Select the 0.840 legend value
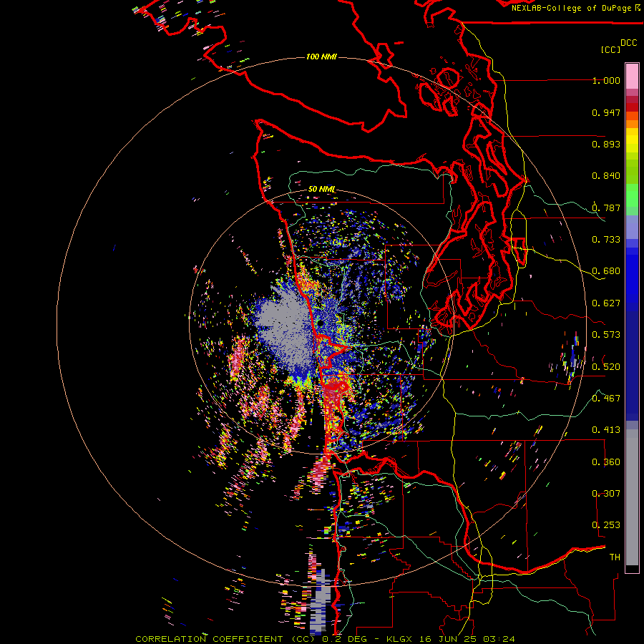 tap(606, 176)
